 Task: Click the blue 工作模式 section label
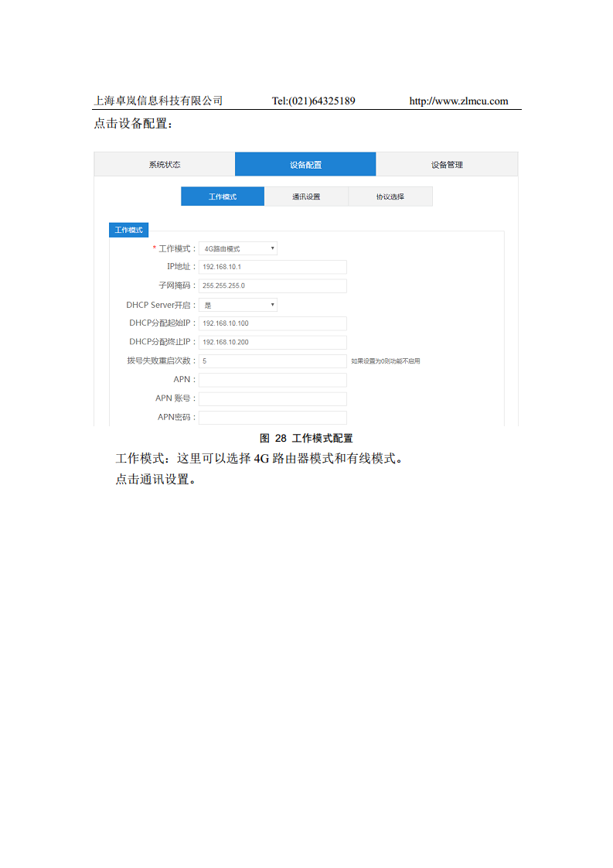pyautogui.click(x=128, y=231)
